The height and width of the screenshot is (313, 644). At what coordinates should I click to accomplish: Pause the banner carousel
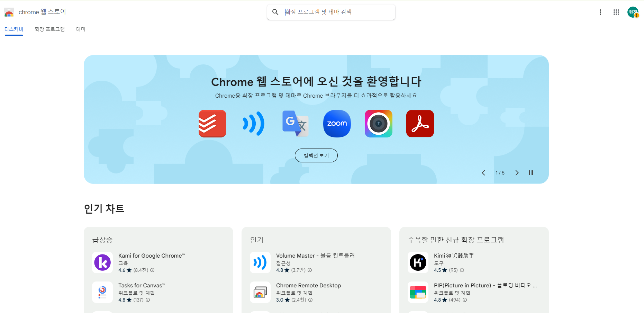[531, 173]
